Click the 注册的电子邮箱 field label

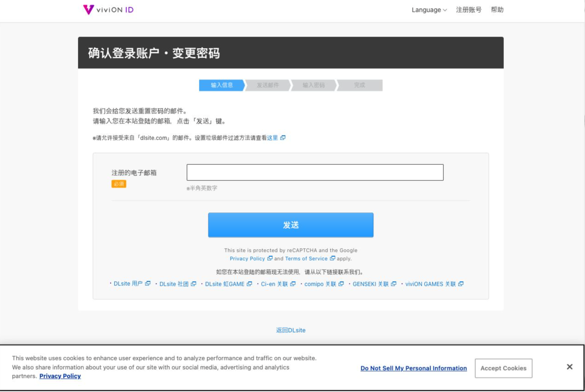[134, 173]
